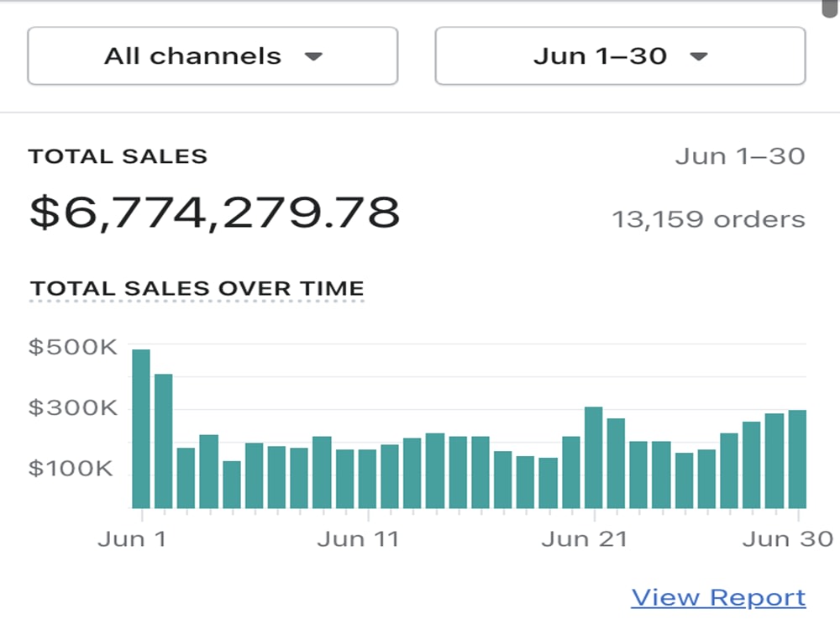
Task: Click the scrollbar thumb at top right
Action: (831, 8)
